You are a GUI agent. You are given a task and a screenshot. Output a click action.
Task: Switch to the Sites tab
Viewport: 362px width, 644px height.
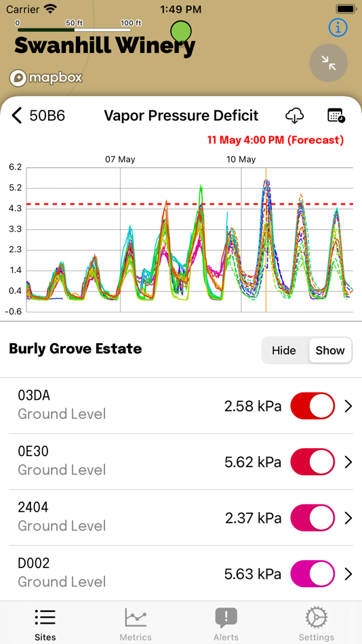tap(45, 624)
